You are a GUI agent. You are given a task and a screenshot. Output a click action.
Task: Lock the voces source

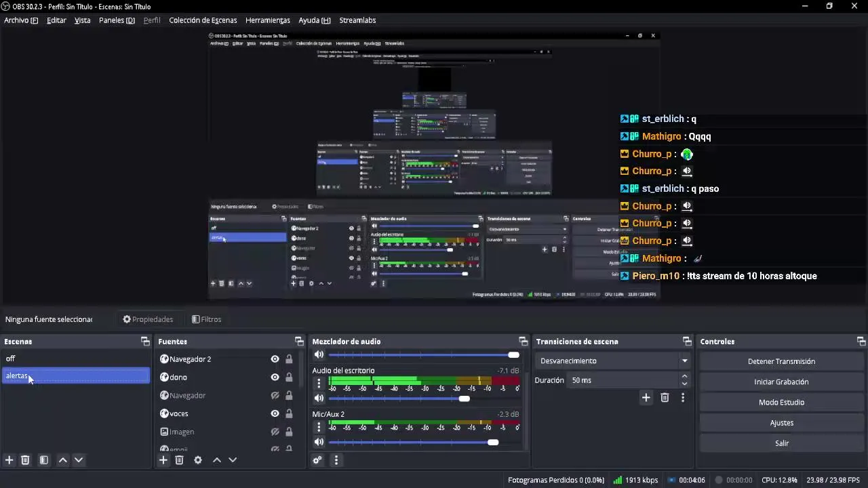(289, 413)
